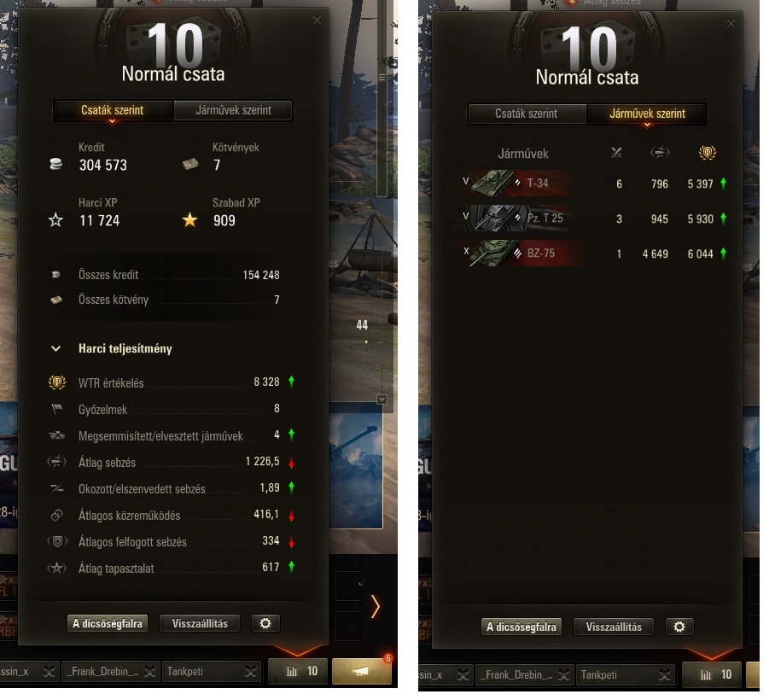Viewport: 775px width, 700px height.
Task: Select the BZ-75 vehicle row
Action: pos(592,254)
